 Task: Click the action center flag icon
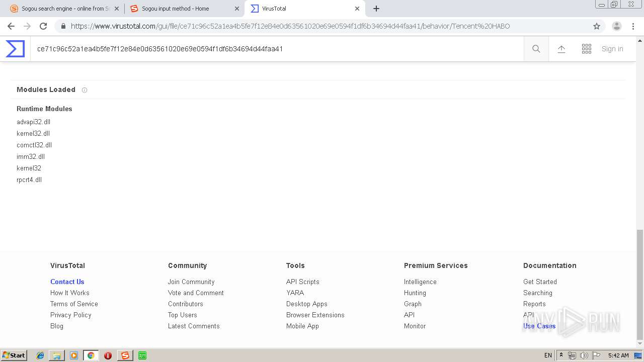(x=596, y=355)
